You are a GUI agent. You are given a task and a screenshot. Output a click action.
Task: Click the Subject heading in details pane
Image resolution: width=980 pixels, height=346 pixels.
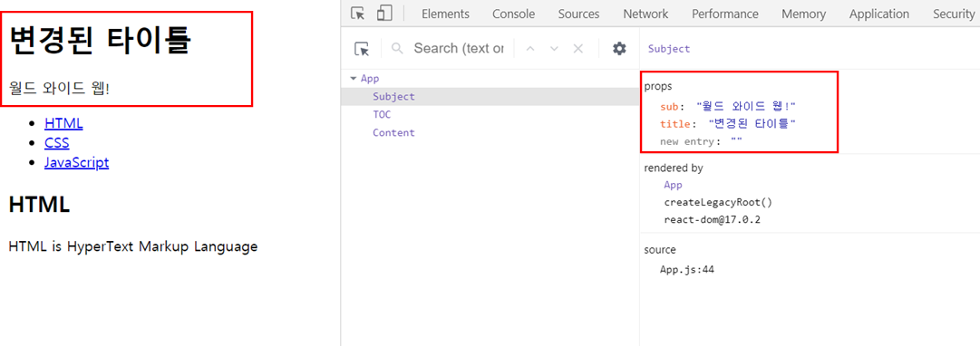(669, 49)
